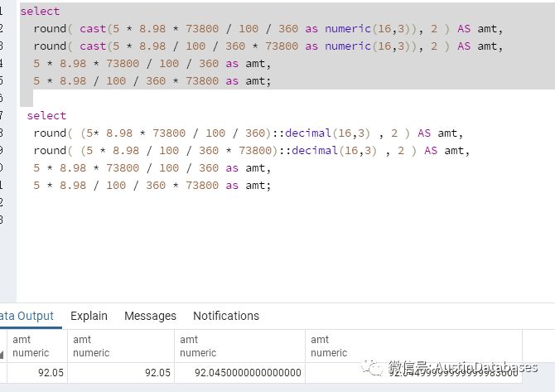Select the second amt column header, left of 92.0450000000000000
The image size is (555, 392).
[x=121, y=346]
